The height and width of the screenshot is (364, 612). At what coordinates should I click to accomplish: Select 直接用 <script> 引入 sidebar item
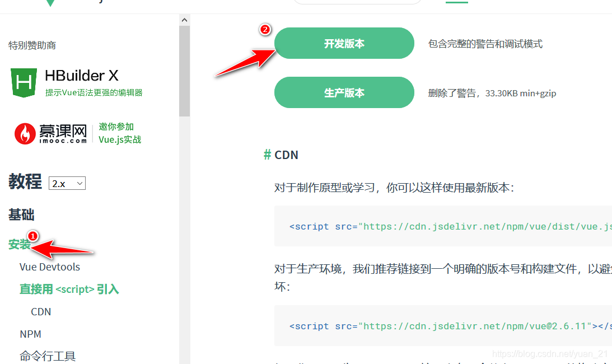coord(69,290)
